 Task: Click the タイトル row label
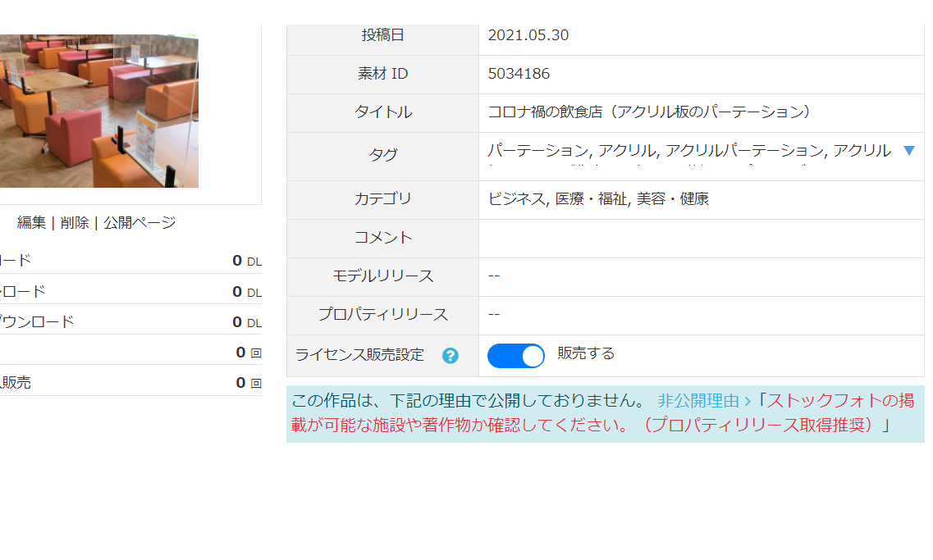pos(382,112)
